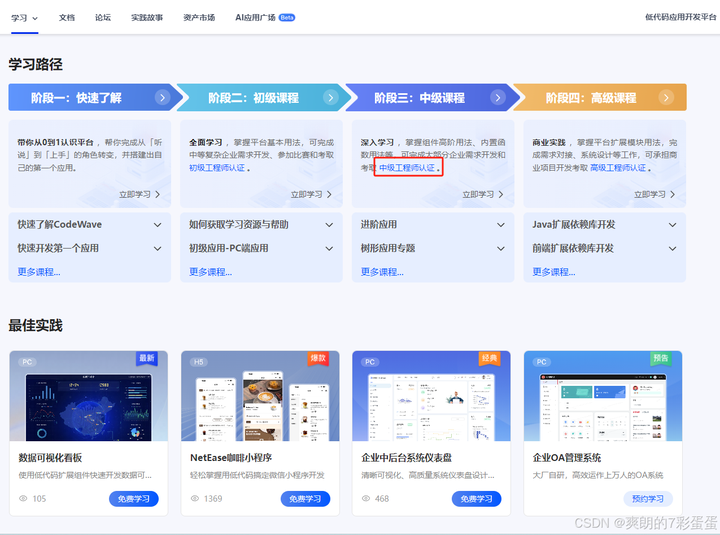Screen dimensions: 720x535
Task: Expand 进阶应用 course chevron
Action: (x=501, y=225)
